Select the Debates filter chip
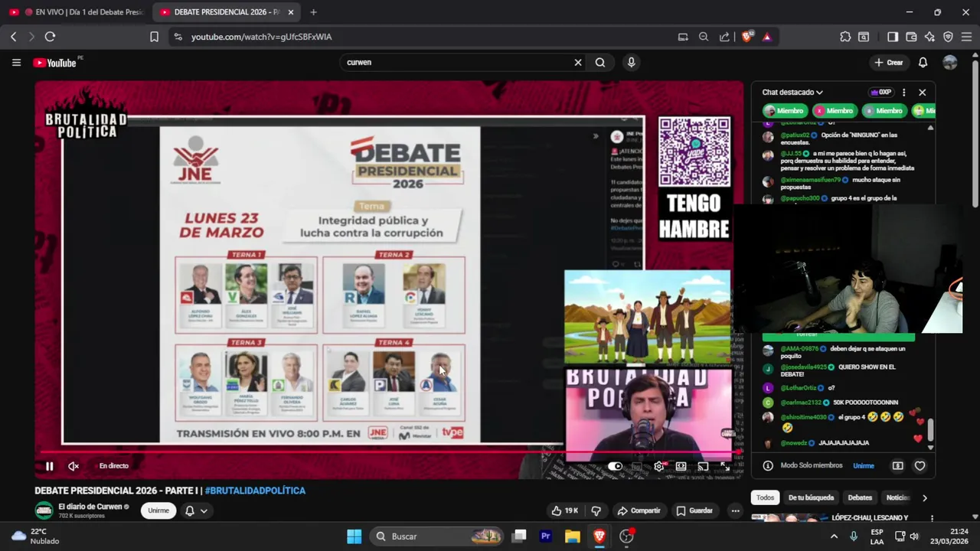Screen dimensions: 980x551 tap(860, 497)
